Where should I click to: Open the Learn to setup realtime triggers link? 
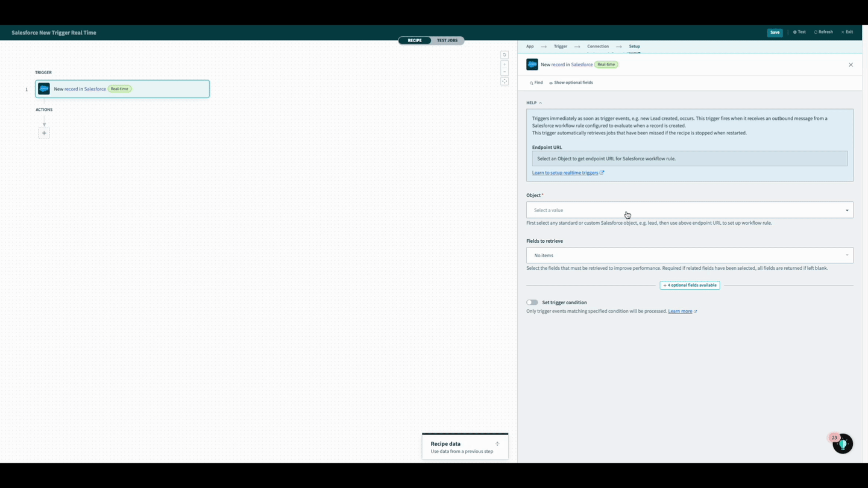(x=565, y=172)
